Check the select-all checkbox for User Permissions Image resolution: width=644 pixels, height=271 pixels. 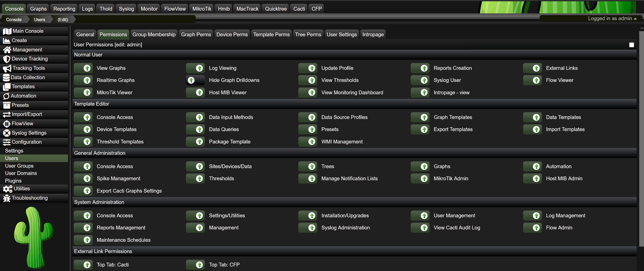[x=631, y=45]
